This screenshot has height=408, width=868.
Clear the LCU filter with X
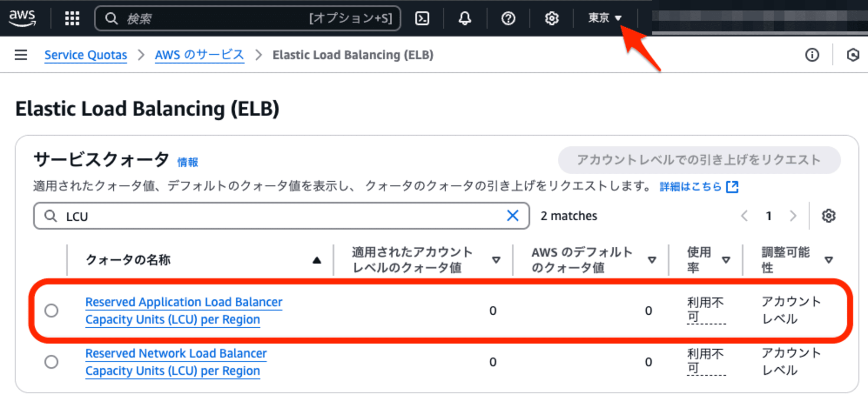coord(513,215)
